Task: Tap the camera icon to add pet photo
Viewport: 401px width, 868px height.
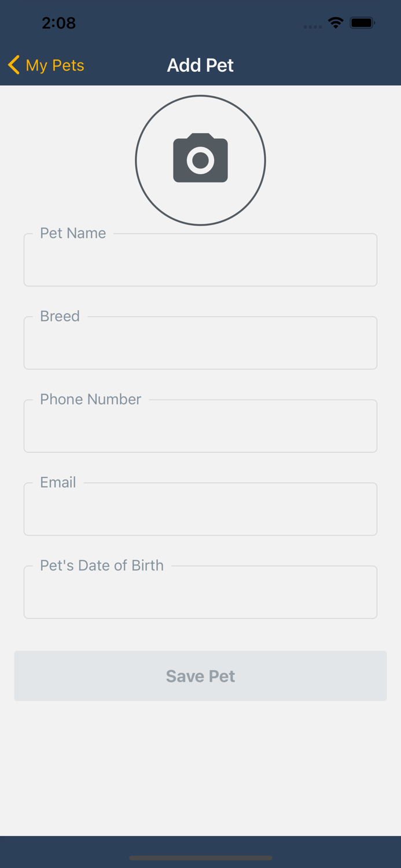Action: point(200,160)
